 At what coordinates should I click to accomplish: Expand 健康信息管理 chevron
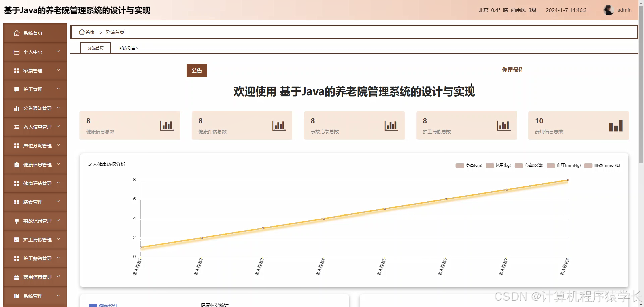click(x=58, y=164)
